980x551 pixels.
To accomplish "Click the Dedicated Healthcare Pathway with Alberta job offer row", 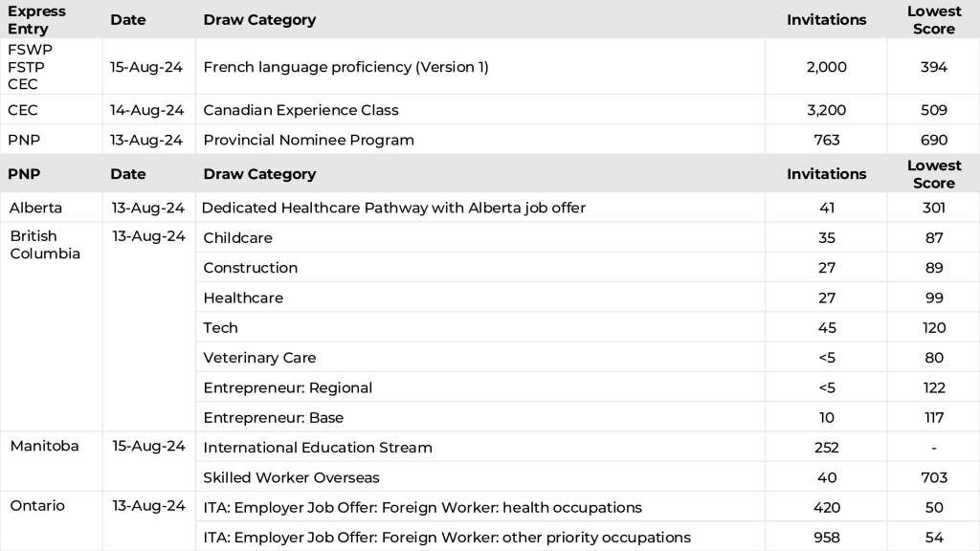I will coord(393,208).
